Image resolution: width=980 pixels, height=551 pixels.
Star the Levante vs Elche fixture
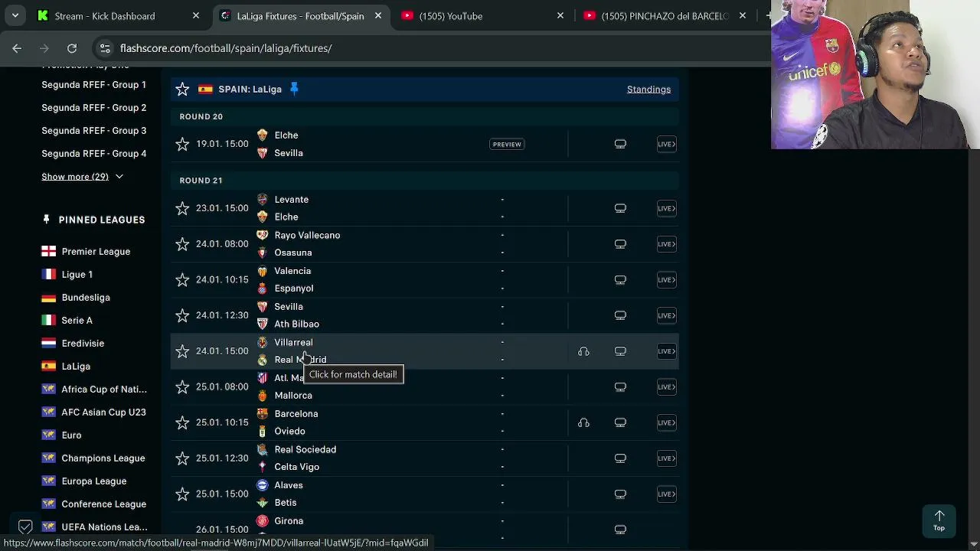click(182, 208)
